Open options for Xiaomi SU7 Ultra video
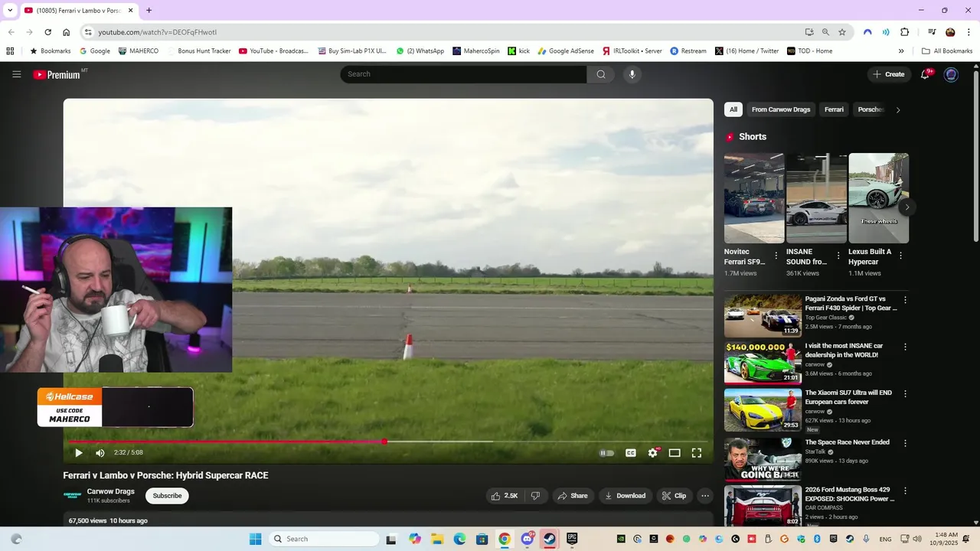The image size is (980, 551). tap(905, 393)
